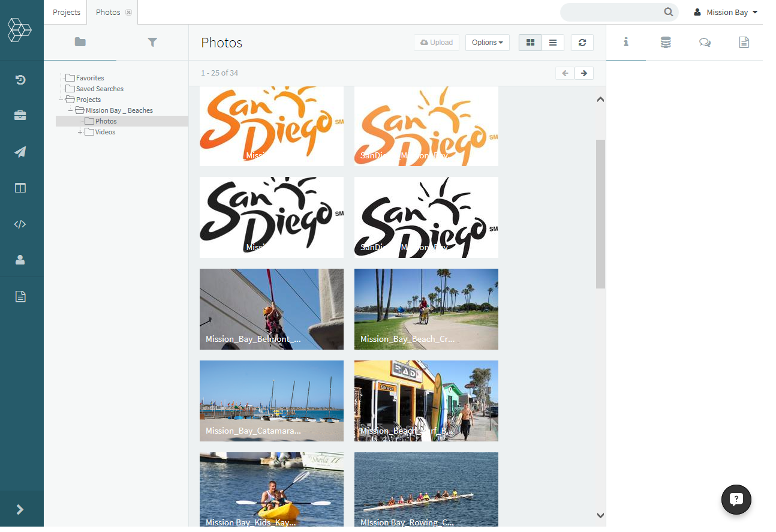This screenshot has width=776, height=532.
Task: Open the history clock icon in sidebar
Action: [x=20, y=80]
